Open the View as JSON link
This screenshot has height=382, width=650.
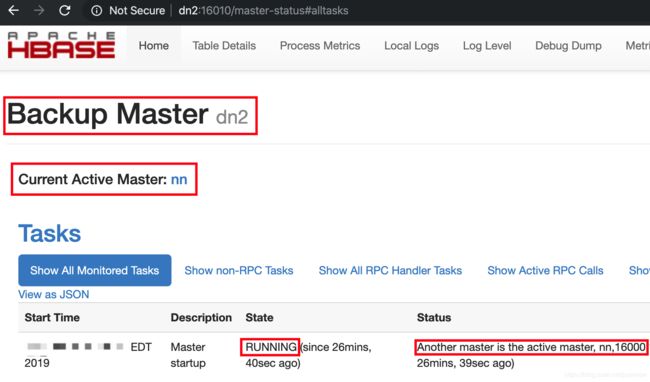pyautogui.click(x=53, y=294)
